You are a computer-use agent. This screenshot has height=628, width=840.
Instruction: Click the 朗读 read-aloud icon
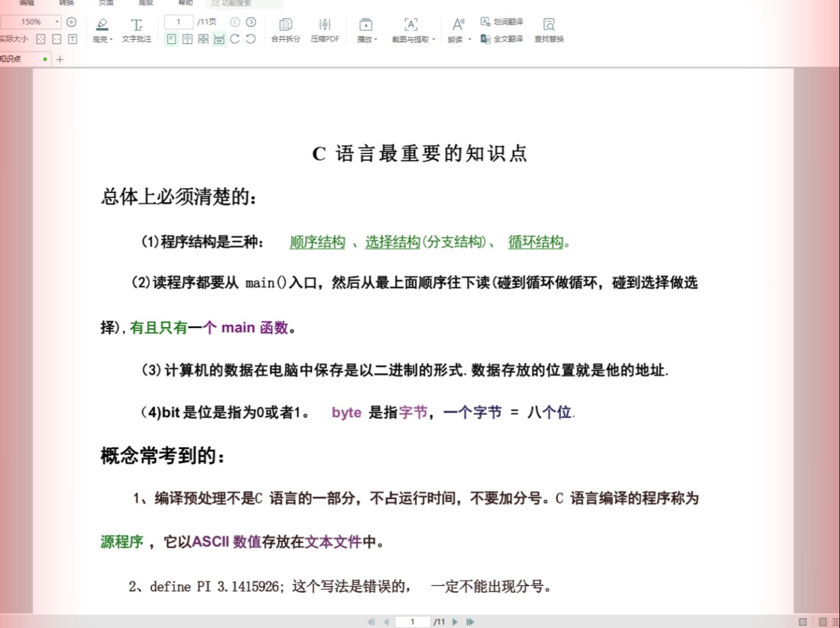458,25
